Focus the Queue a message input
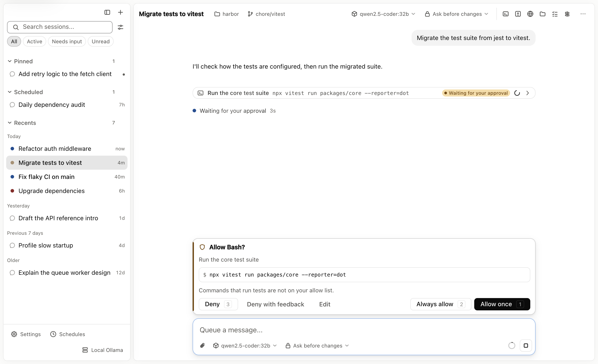The height and width of the screenshot is (364, 598). 364,330
